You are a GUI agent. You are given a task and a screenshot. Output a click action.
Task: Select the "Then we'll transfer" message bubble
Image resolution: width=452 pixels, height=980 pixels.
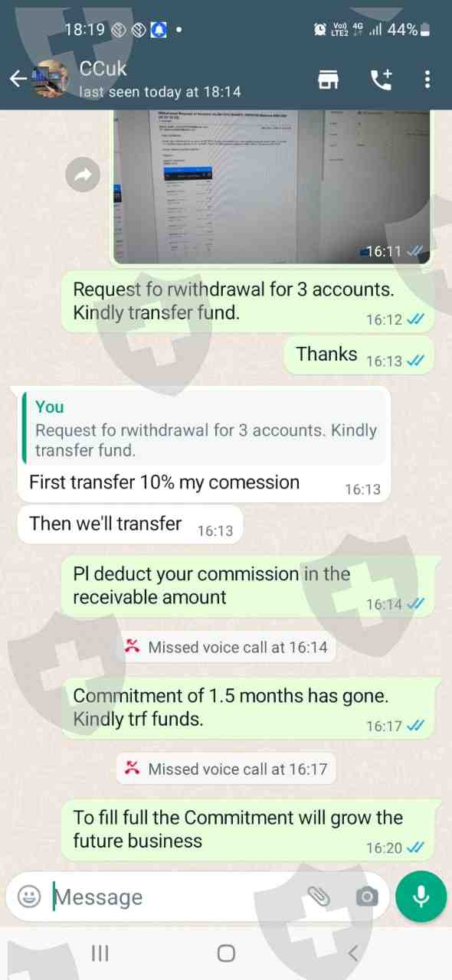tap(129, 525)
